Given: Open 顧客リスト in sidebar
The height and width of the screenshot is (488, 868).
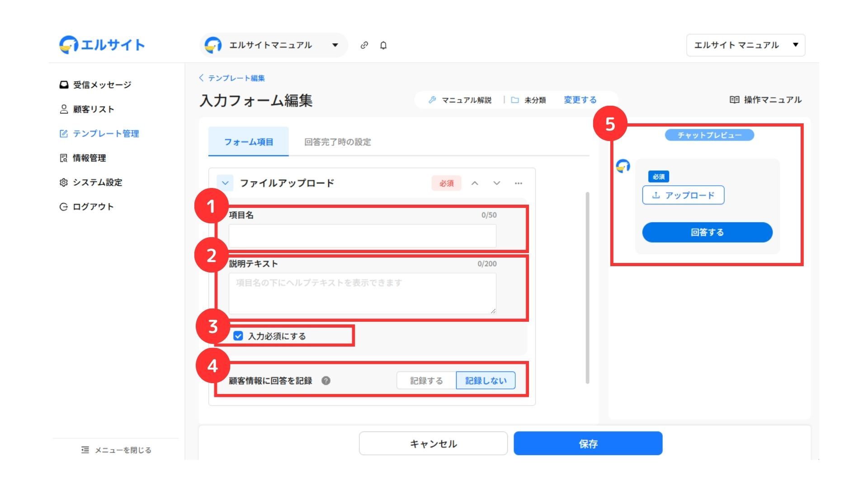Looking at the screenshot, I should coord(93,109).
